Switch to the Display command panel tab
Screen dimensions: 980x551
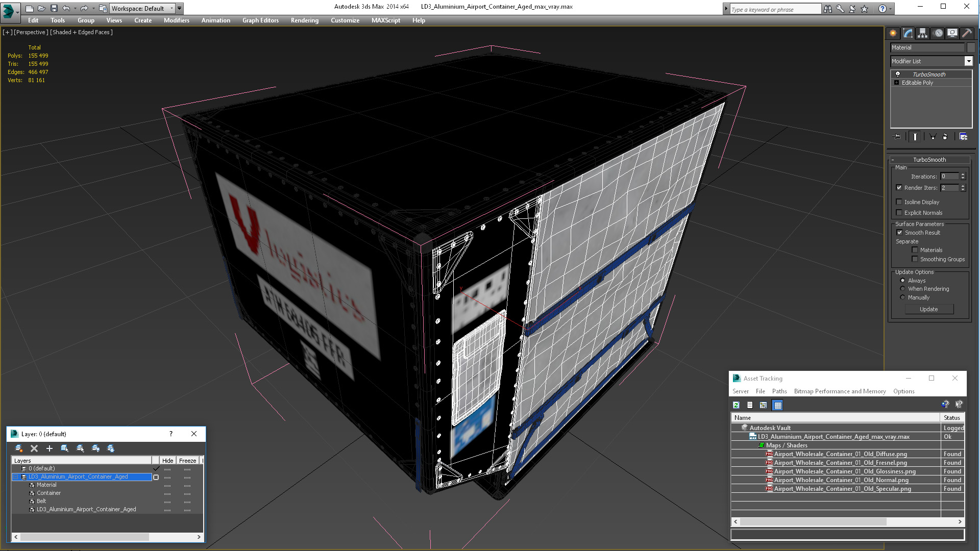[952, 33]
